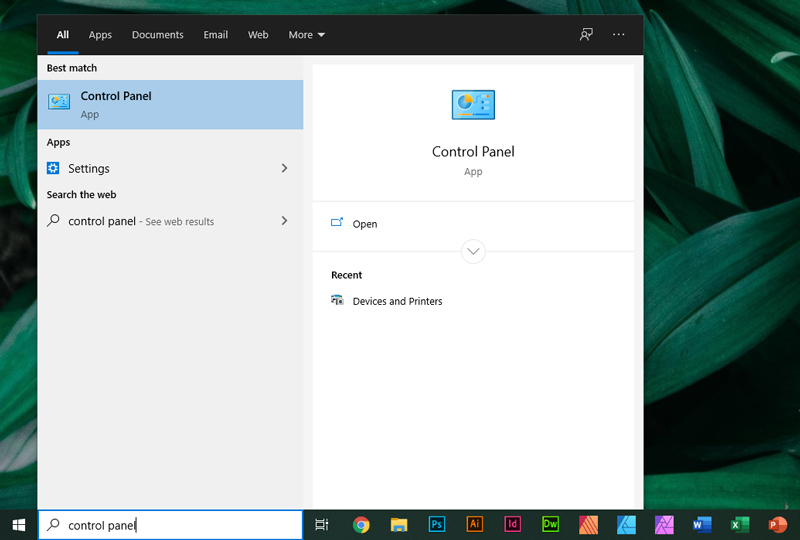Launch Photoshop from the taskbar

click(437, 524)
